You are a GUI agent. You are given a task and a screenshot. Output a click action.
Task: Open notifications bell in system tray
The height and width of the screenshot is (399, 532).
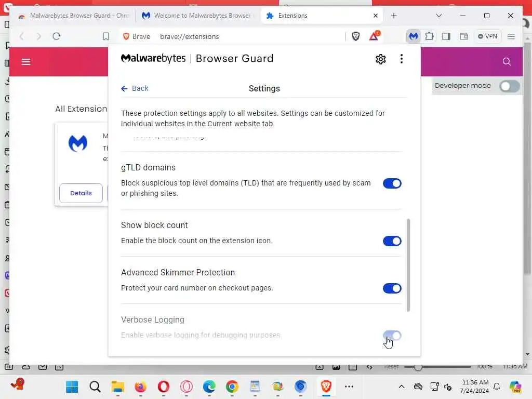(497, 387)
